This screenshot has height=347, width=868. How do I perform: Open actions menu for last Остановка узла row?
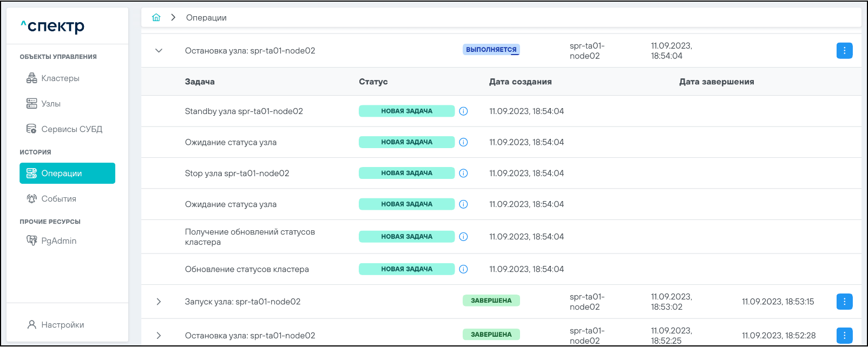coord(844,336)
